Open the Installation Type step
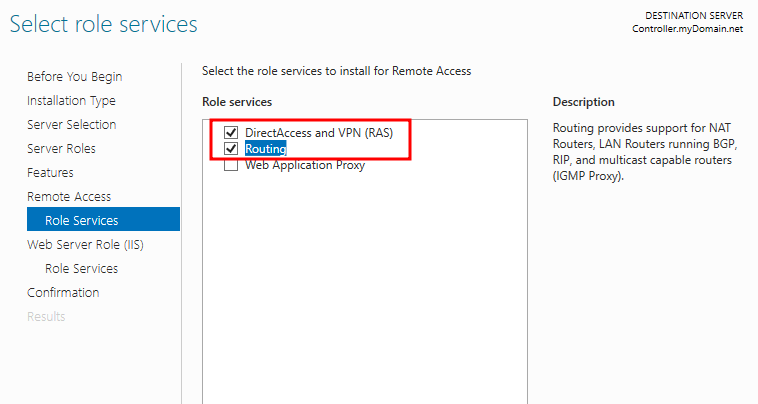The image size is (758, 404). 71,101
